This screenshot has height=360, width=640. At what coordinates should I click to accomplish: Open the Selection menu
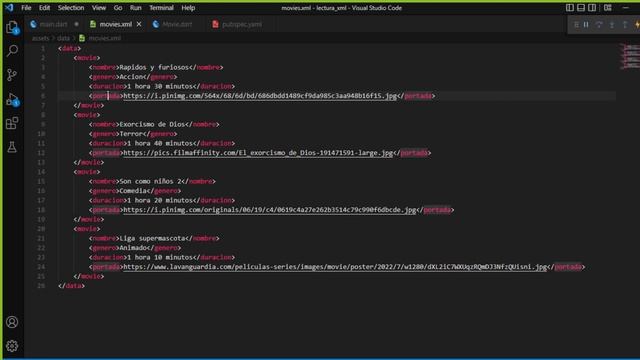[71, 8]
